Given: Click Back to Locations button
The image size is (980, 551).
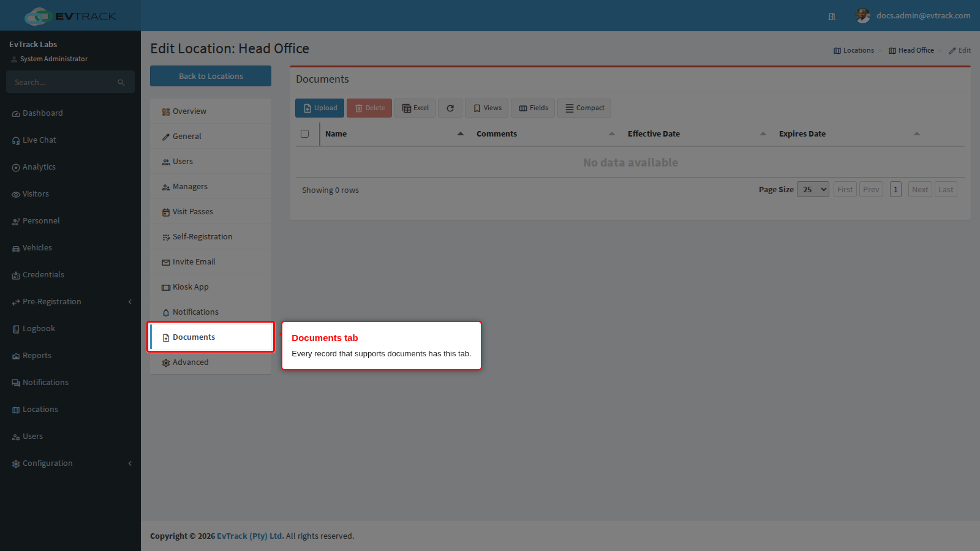Looking at the screenshot, I should point(211,76).
